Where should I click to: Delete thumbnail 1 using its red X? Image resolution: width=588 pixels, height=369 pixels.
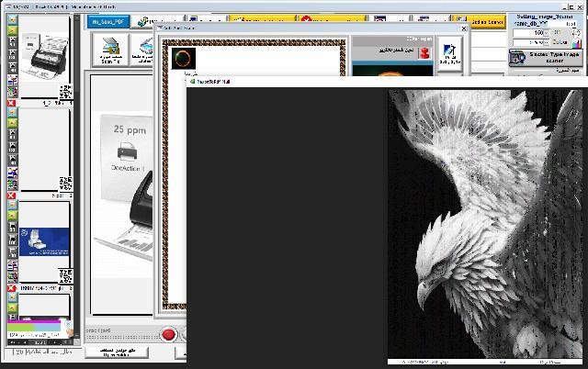pyautogui.click(x=11, y=103)
